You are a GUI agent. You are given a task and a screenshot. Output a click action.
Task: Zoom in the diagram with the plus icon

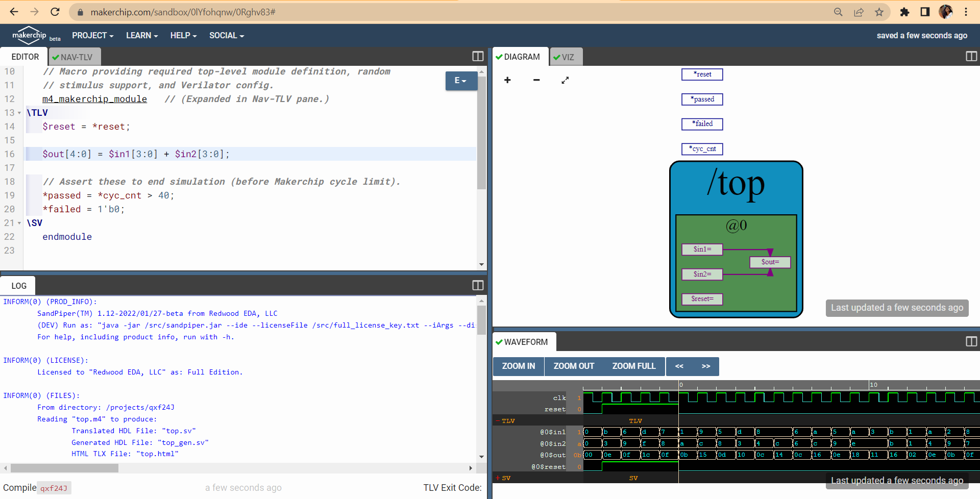point(507,80)
